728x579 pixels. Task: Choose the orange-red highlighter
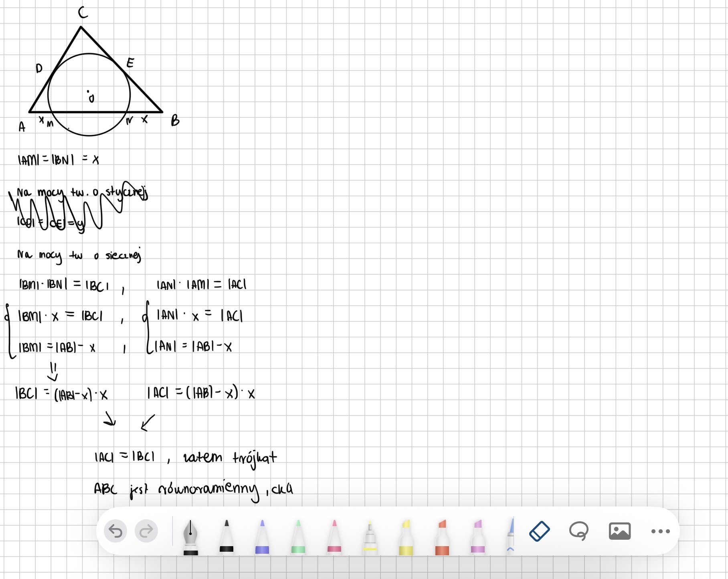442,537
